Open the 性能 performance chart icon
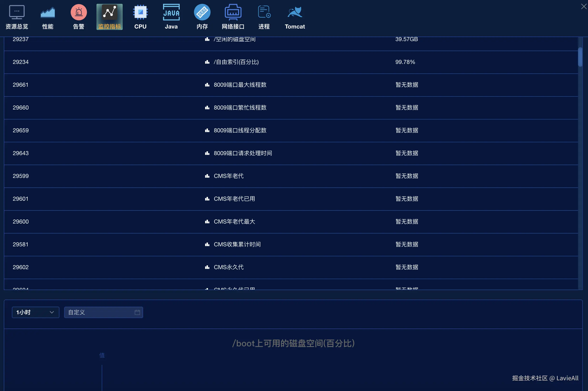588x391 pixels. pyautogui.click(x=48, y=12)
